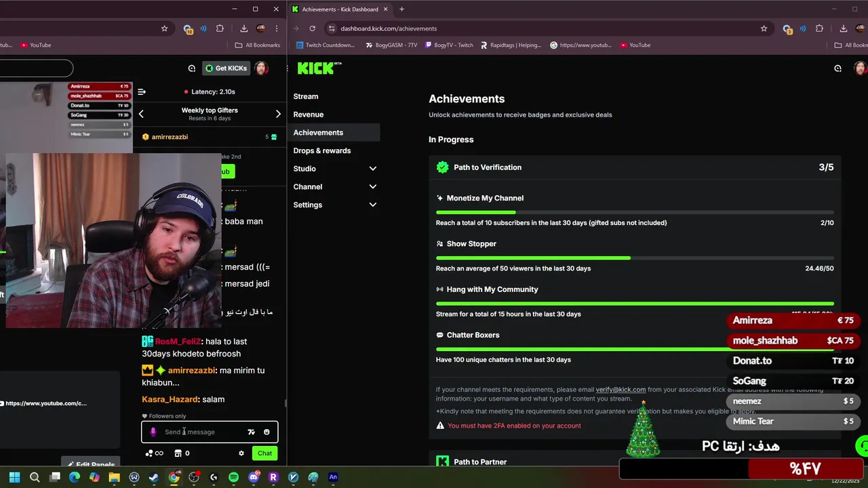Show next leaderboard with right arrow
Image resolution: width=868 pixels, height=488 pixels.
(x=278, y=114)
